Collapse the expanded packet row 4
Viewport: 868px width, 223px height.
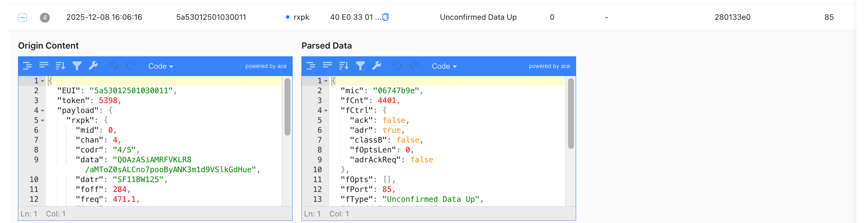pos(22,17)
